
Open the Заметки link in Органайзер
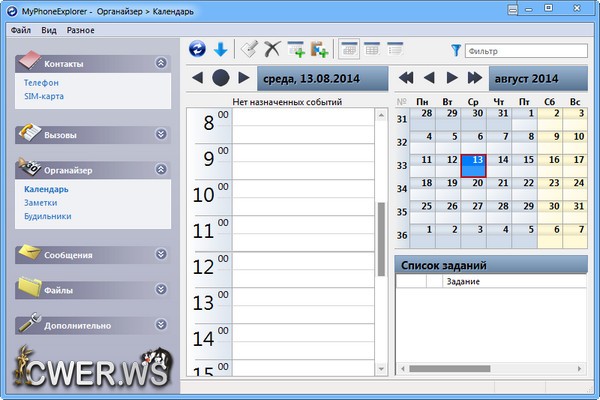pyautogui.click(x=41, y=202)
